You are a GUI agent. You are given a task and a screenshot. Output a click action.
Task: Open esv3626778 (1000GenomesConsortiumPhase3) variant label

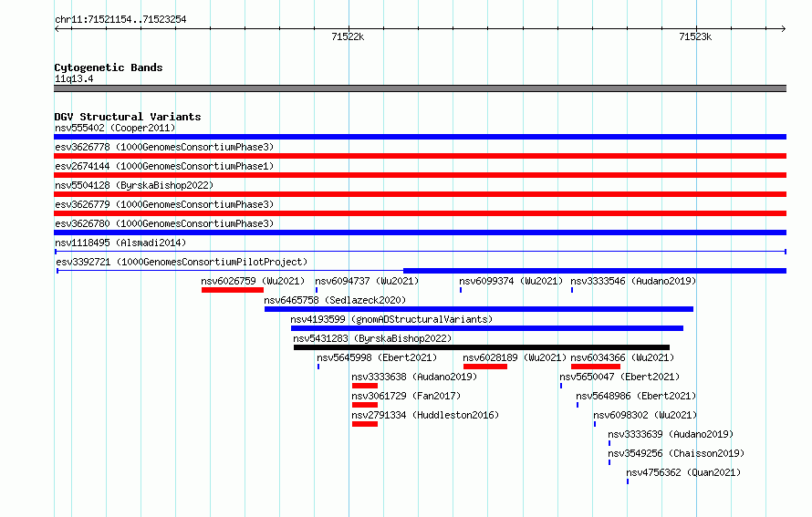(x=164, y=147)
